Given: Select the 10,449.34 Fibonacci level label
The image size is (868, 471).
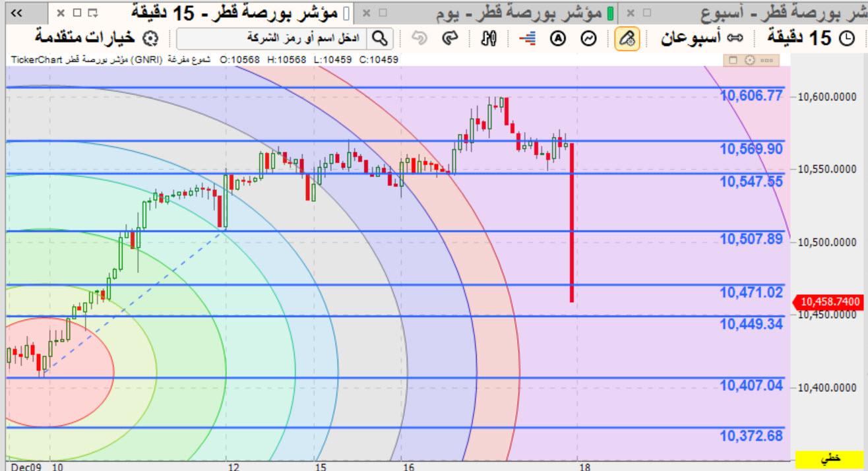Looking at the screenshot, I should click(x=751, y=324).
